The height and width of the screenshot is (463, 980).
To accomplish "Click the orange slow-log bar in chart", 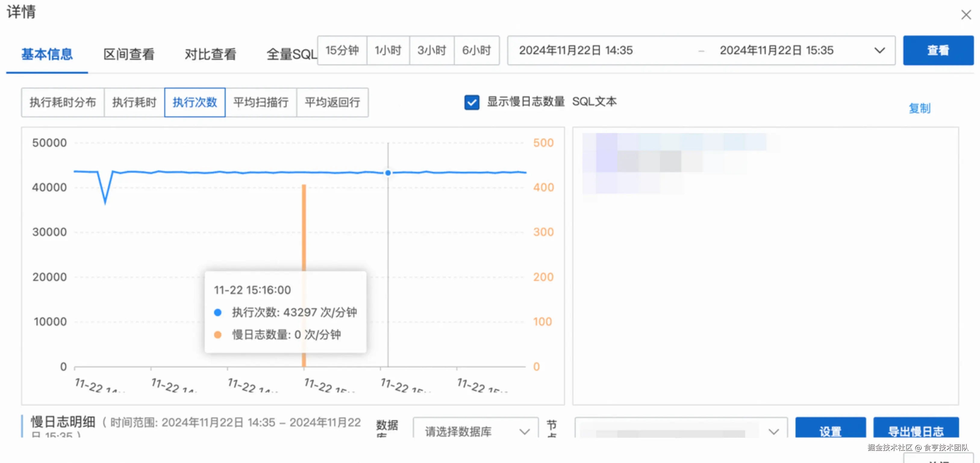I will point(304,228).
